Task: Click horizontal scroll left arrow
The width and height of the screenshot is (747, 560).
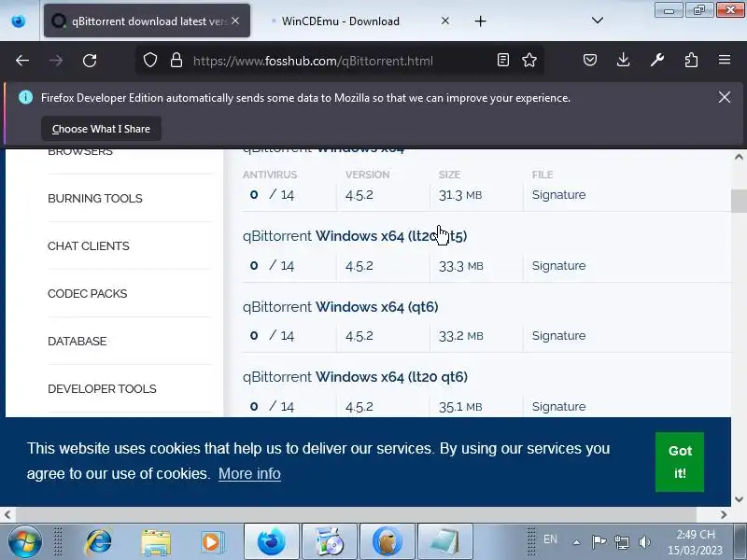Action: tap(7, 515)
